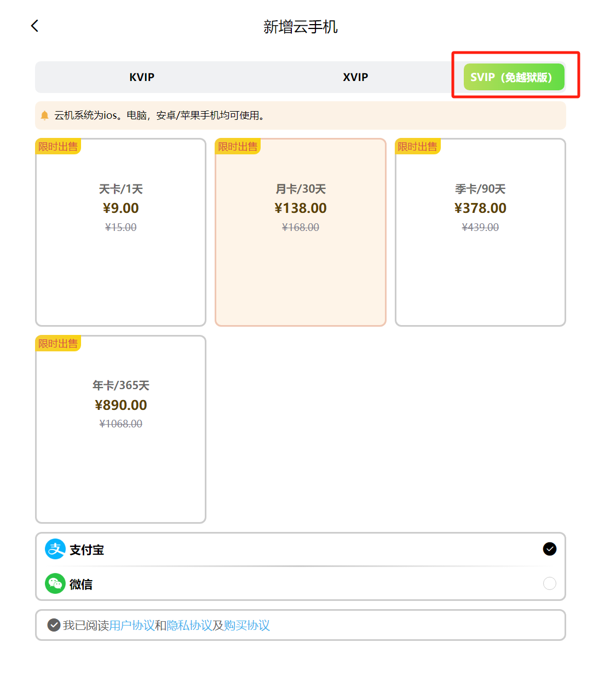Open the 购买协议 link
The image size is (616, 683).
(x=246, y=625)
